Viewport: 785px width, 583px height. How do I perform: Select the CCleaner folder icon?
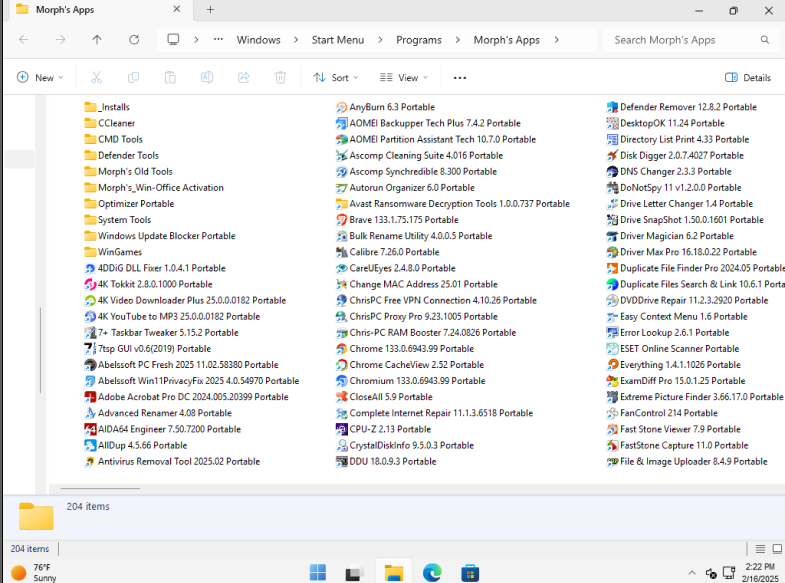(x=90, y=123)
